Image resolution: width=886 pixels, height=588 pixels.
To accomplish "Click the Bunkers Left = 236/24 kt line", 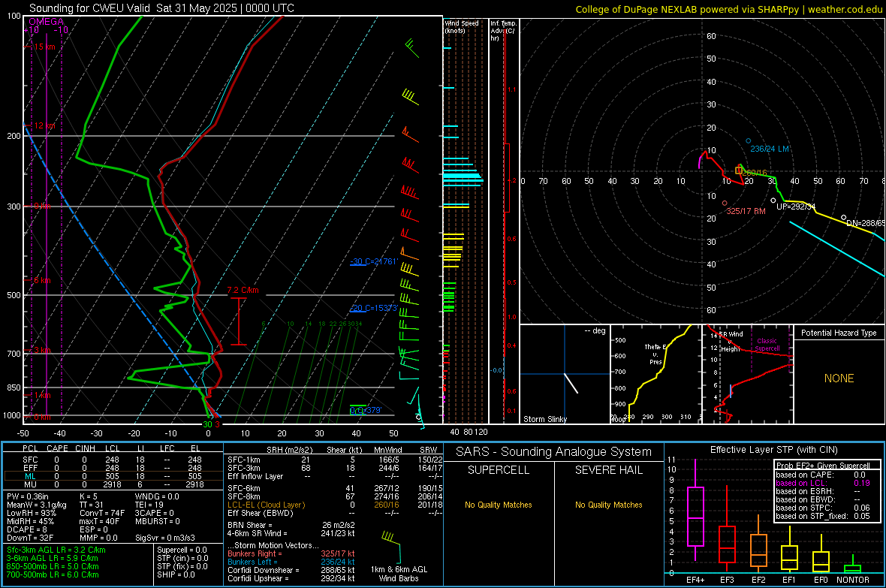I will pyautogui.click(x=291, y=562).
